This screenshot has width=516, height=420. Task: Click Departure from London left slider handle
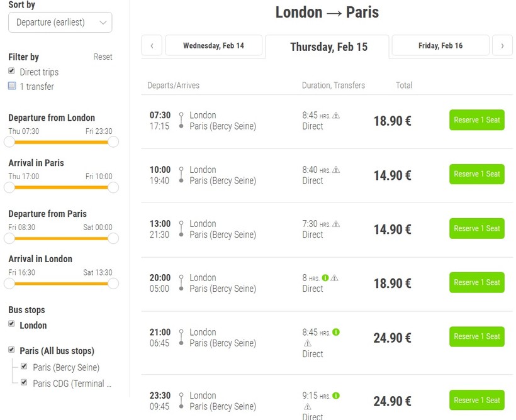9,141
